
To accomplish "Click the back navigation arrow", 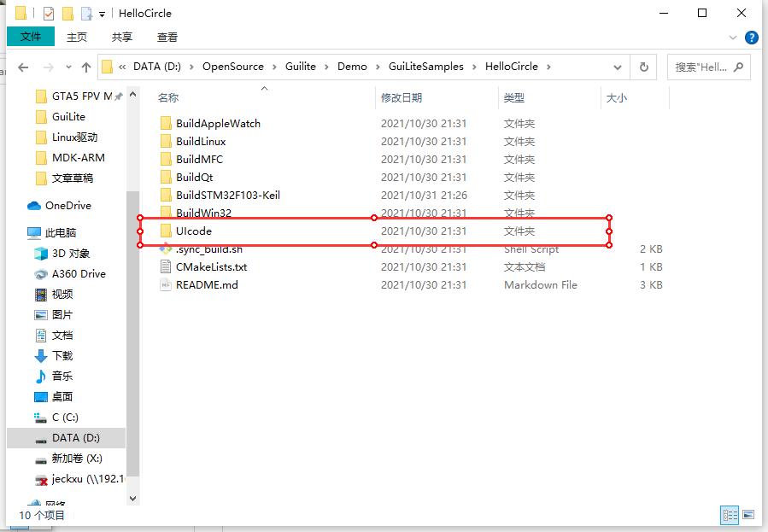I will 23,66.
